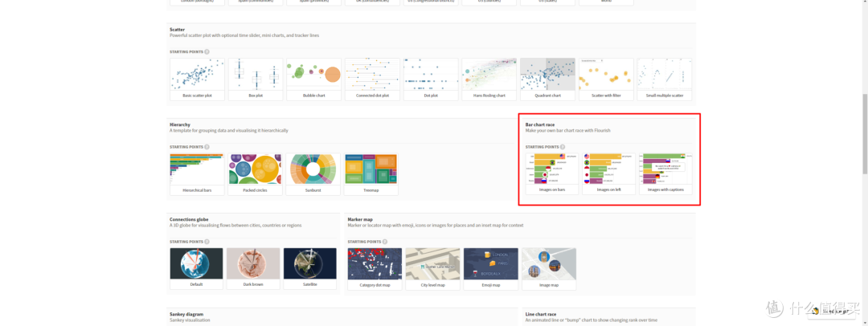Screen dimensions: 868x326
Task: Select the Dot plot template
Action: [431, 79]
